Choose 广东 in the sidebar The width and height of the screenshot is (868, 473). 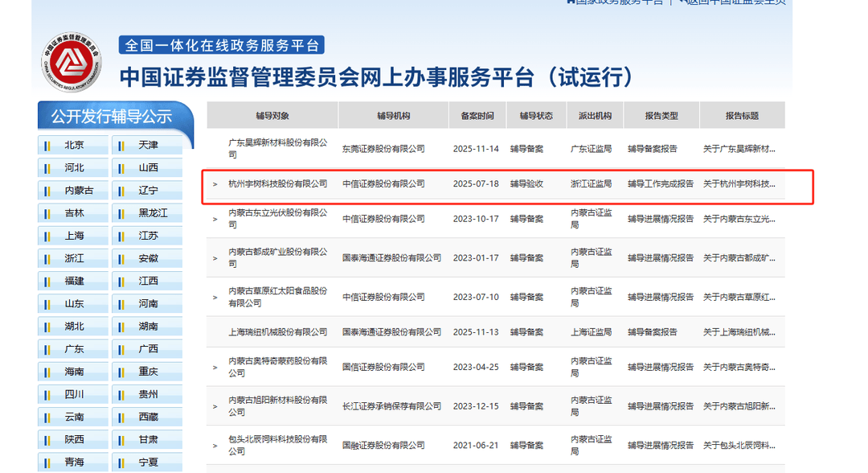coord(74,349)
